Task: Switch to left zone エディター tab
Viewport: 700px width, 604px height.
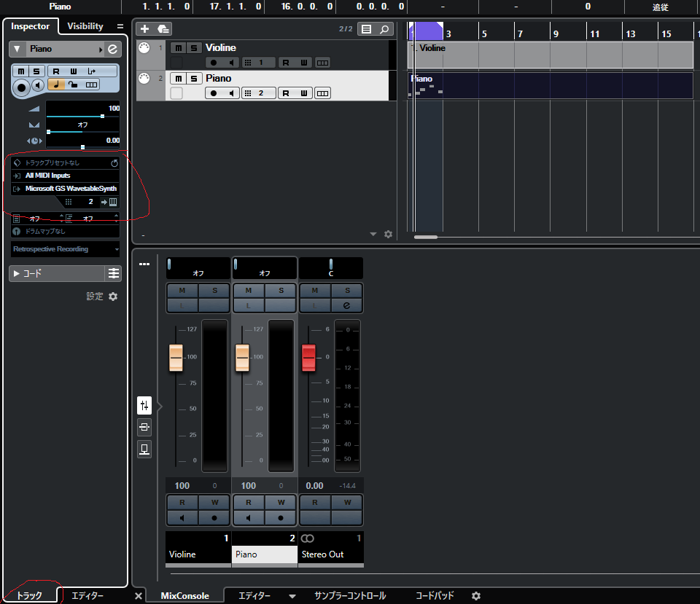Action: (x=87, y=595)
